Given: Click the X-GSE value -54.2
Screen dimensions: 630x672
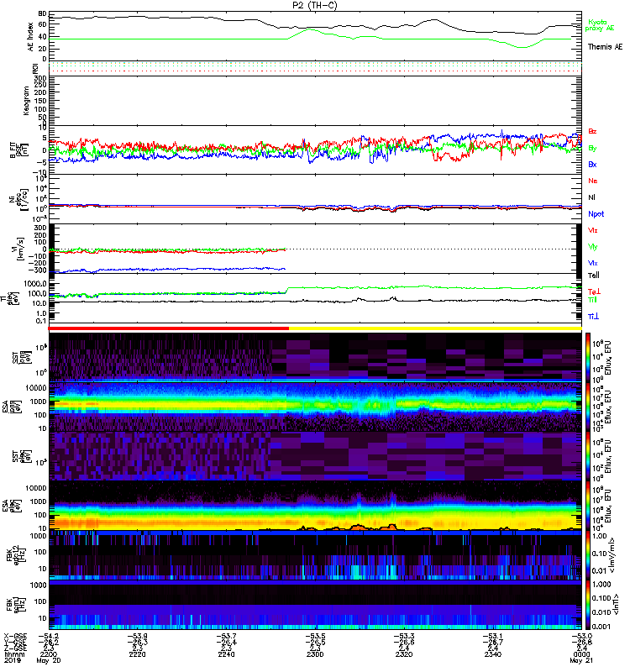Looking at the screenshot, I should pyautogui.click(x=49, y=636).
